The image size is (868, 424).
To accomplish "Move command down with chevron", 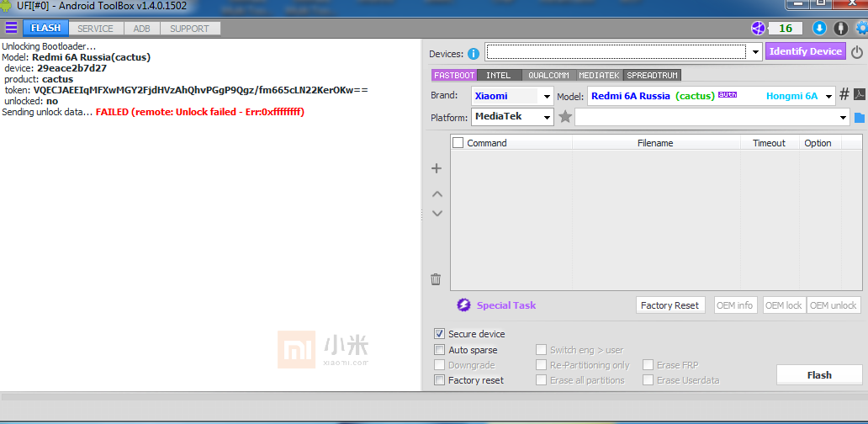I will pos(437,213).
